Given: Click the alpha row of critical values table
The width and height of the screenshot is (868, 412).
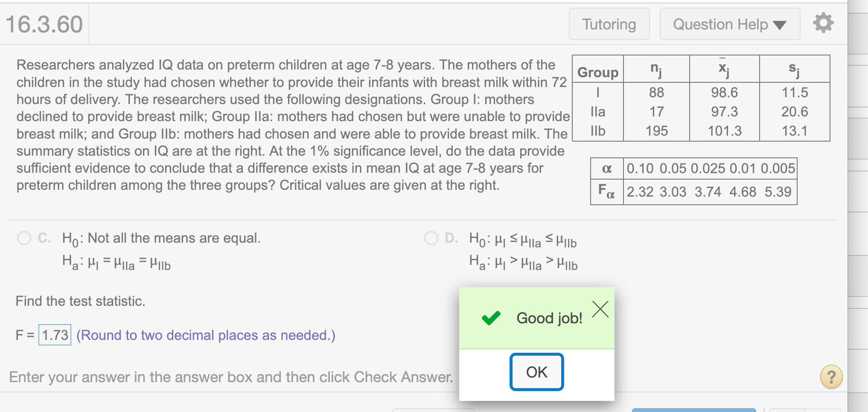Looking at the screenshot, I should click(x=693, y=169).
